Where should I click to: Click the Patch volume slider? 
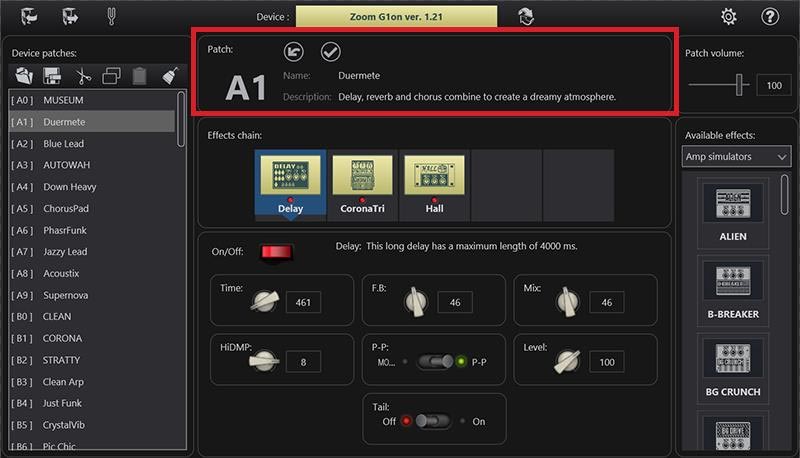tap(740, 86)
